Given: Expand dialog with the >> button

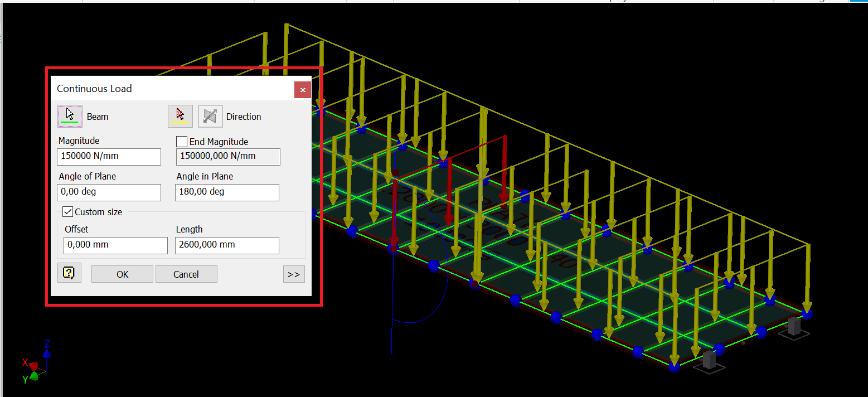Looking at the screenshot, I should point(294,274).
